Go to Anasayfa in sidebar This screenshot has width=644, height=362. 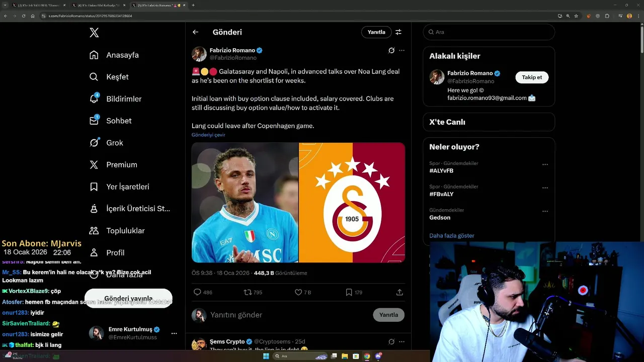114,55
